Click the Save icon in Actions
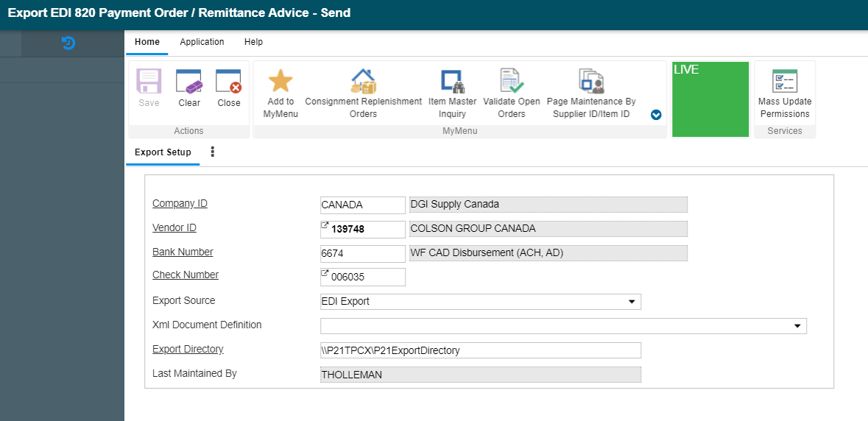Viewport: 868px width, 421px height. pos(149,82)
